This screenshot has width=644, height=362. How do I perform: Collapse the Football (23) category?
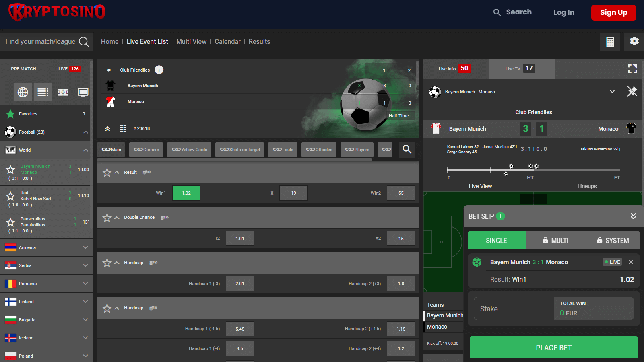point(85,132)
